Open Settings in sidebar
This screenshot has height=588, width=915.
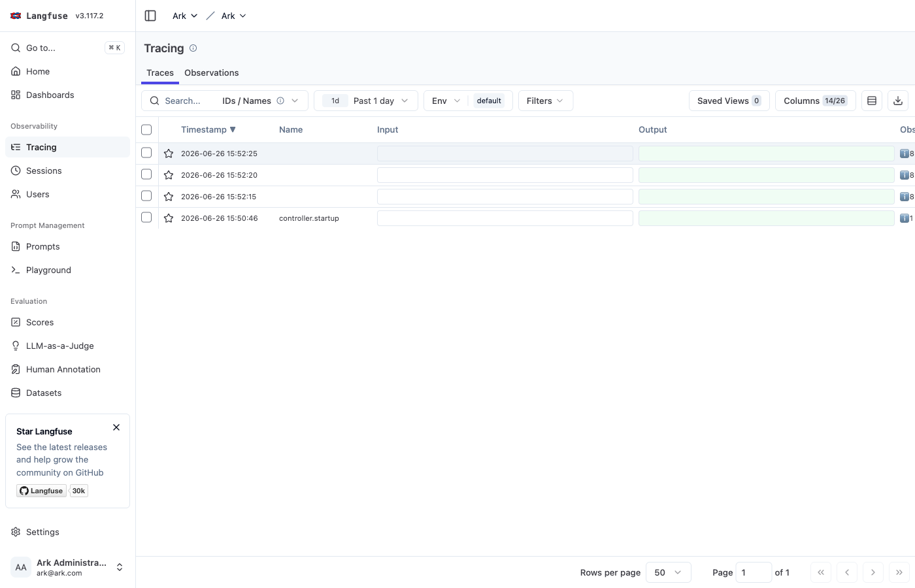(68, 532)
